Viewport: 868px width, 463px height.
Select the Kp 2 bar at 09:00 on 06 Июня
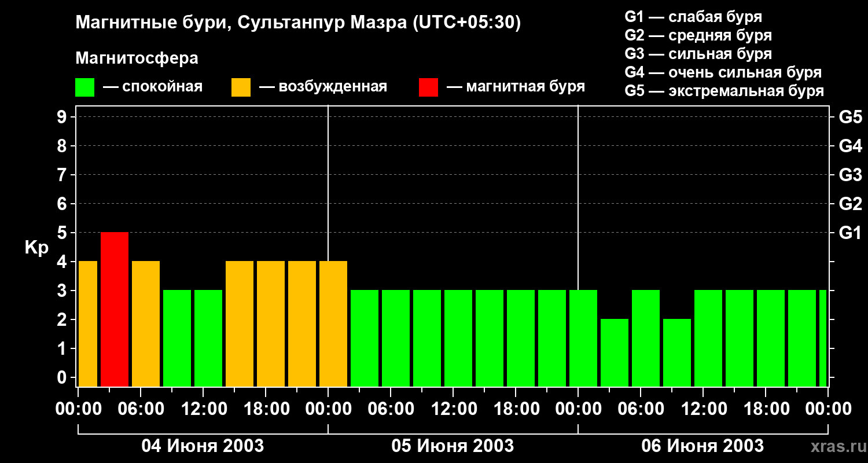click(x=677, y=352)
